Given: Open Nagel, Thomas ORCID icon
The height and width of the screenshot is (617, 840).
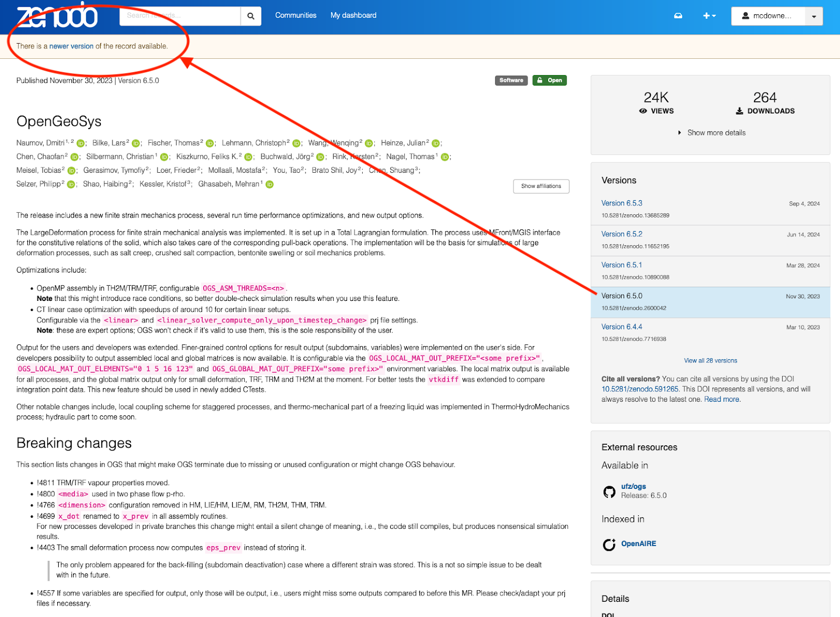Looking at the screenshot, I should tap(445, 157).
